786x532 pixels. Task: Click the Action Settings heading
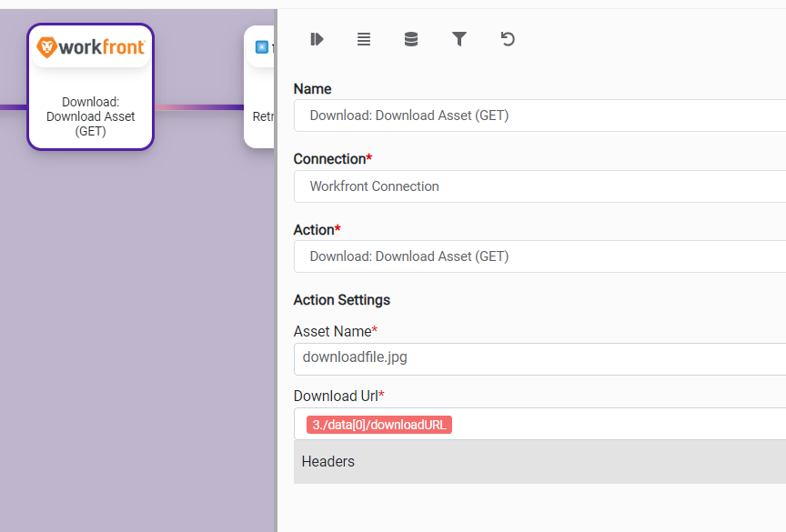(342, 300)
